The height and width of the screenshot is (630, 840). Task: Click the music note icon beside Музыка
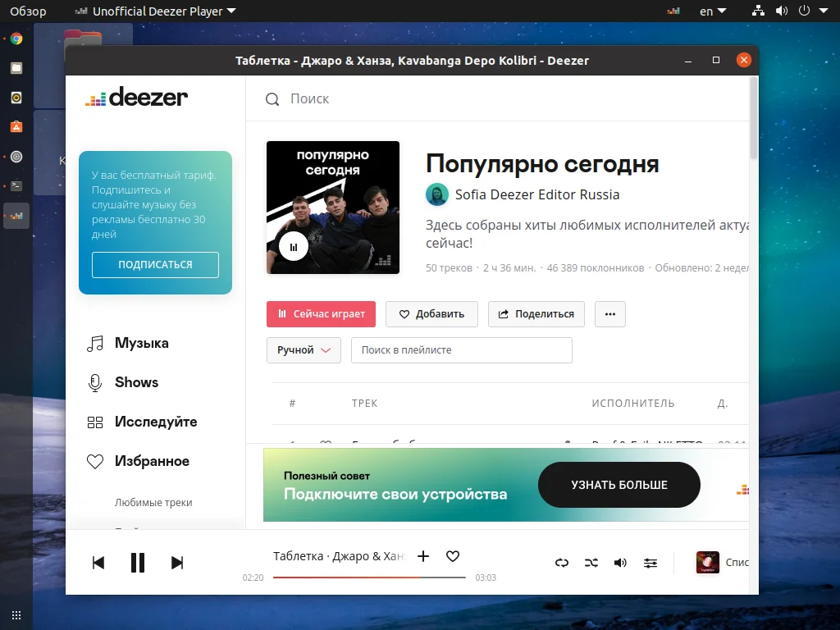95,344
